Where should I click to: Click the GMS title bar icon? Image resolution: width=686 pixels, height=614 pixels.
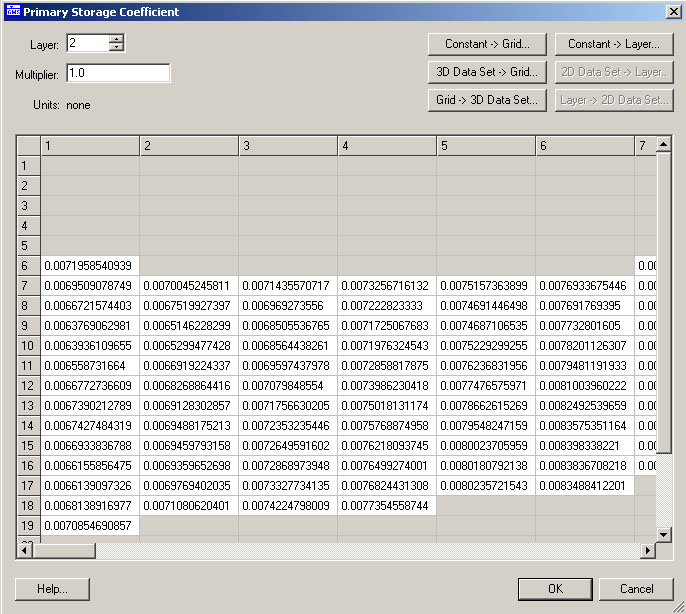coord(13,11)
